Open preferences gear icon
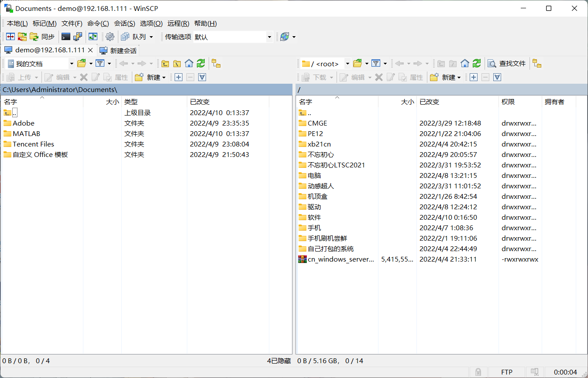Screen dimensions: 588x378 [110, 37]
